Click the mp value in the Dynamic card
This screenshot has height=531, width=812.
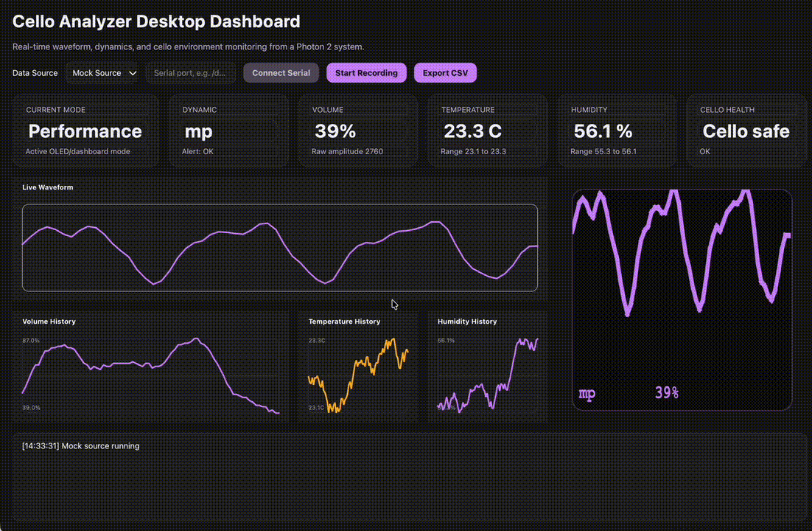point(198,132)
